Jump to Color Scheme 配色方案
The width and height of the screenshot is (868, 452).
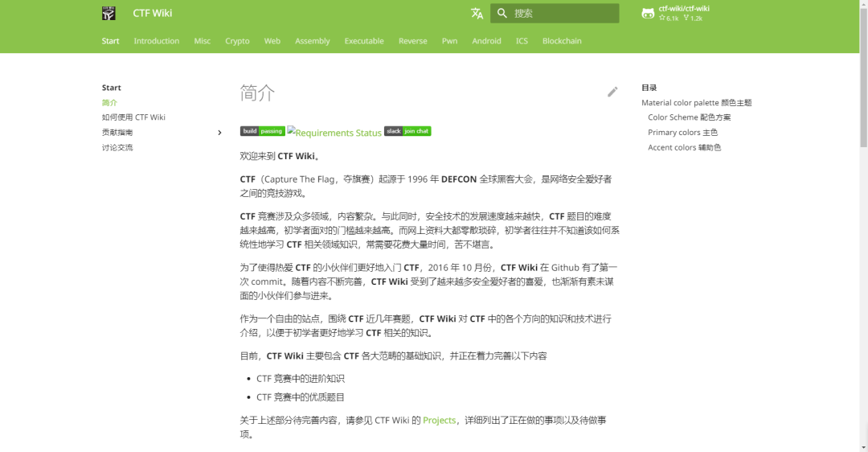(x=690, y=117)
